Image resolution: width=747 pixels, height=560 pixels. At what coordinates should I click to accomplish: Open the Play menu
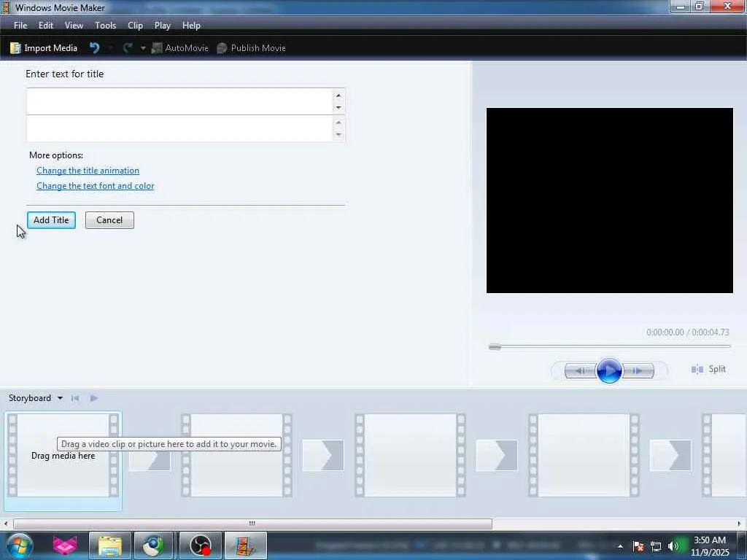tap(163, 26)
